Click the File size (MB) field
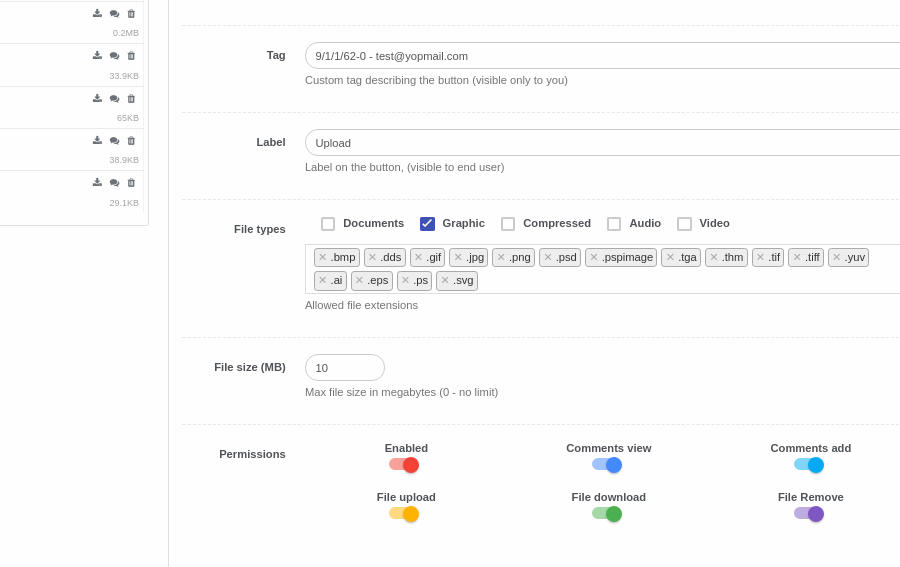This screenshot has width=900, height=567. coord(344,368)
